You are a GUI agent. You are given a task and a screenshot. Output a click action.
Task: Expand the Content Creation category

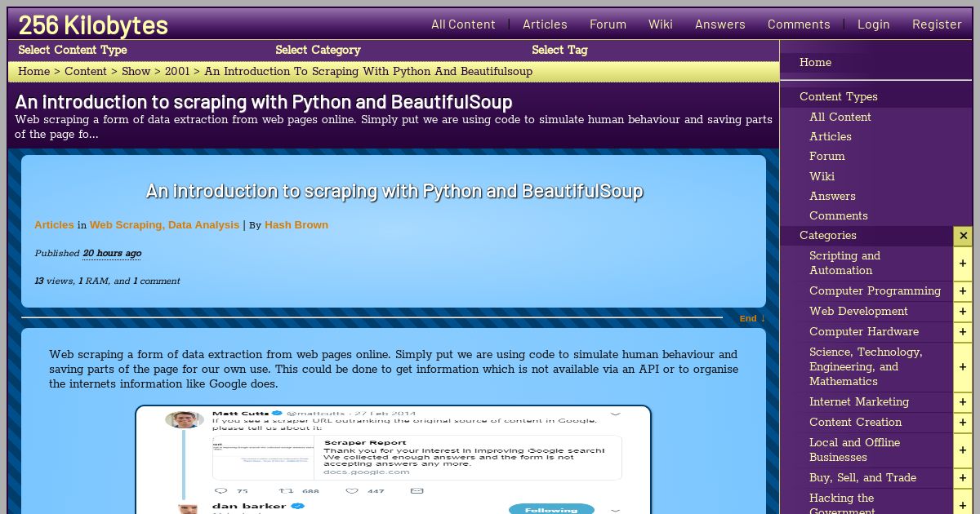point(963,423)
